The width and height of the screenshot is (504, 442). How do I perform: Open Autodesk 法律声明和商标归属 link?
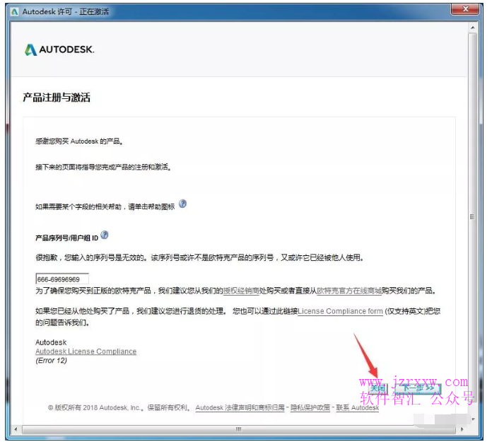[x=240, y=408]
